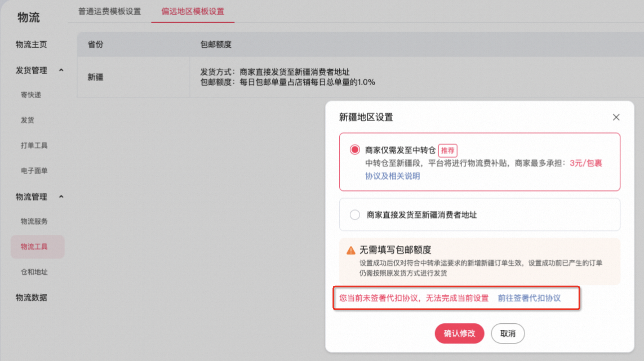The image size is (644, 361).
Task: Open 打单工具 in sidebar
Action: point(34,145)
